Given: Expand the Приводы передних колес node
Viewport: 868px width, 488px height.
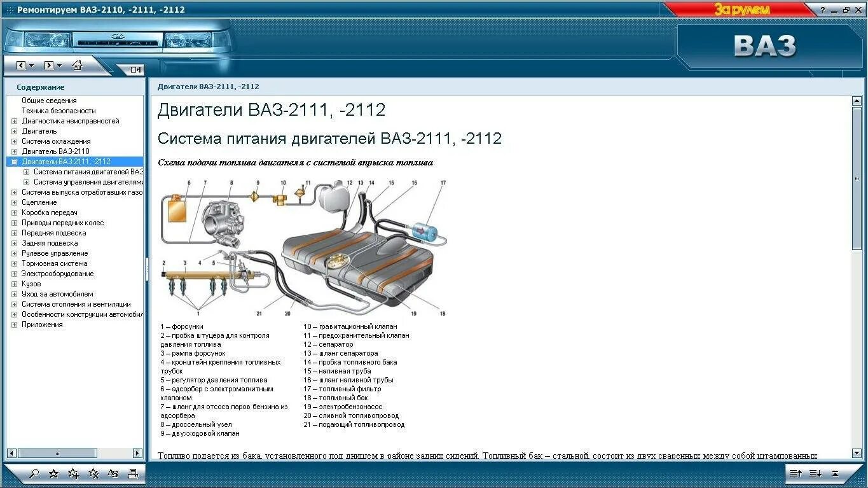Looking at the screenshot, I should click(14, 223).
